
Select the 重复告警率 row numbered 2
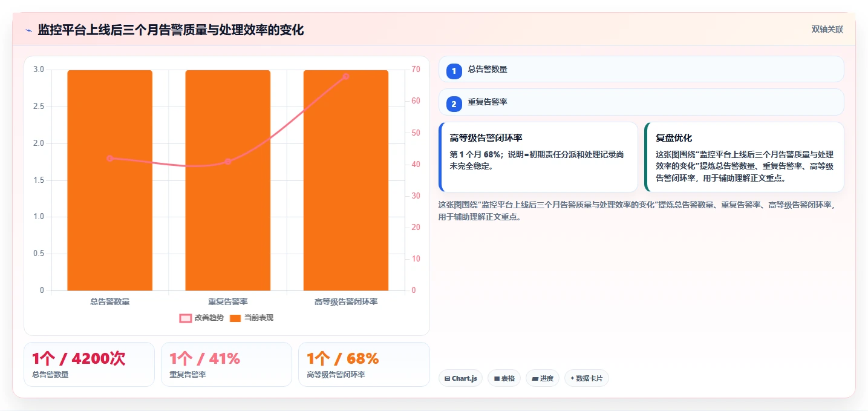pos(641,102)
